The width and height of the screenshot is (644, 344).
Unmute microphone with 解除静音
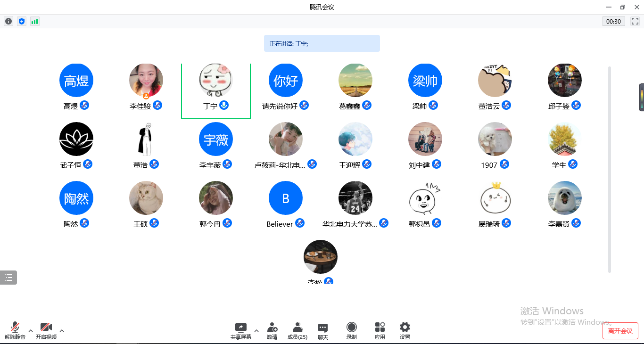click(15, 331)
